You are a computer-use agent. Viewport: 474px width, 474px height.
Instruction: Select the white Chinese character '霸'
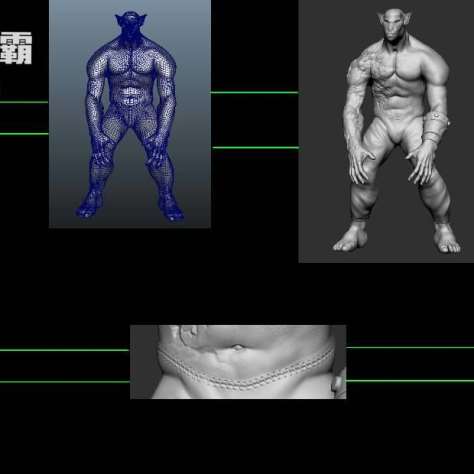click(16, 48)
